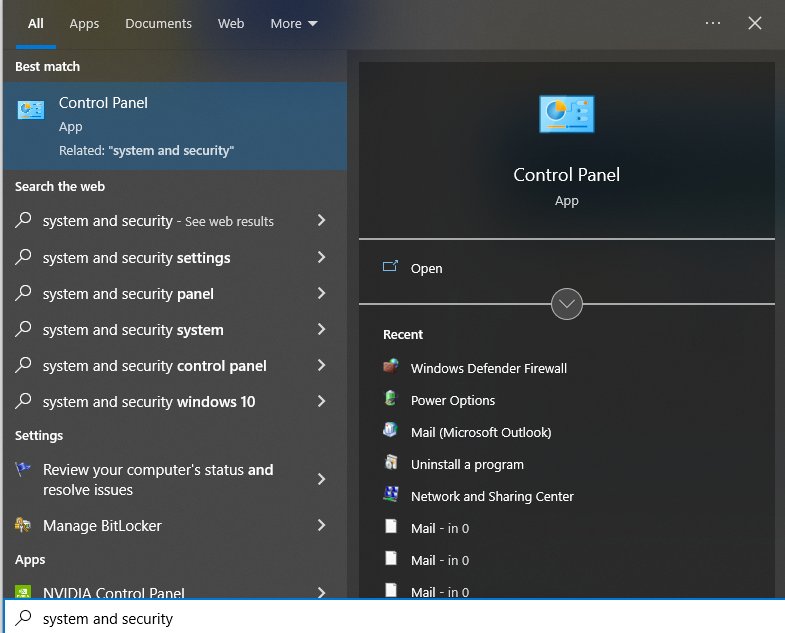Click the magnifier icon beside 'system and security panel'

(x=23, y=292)
